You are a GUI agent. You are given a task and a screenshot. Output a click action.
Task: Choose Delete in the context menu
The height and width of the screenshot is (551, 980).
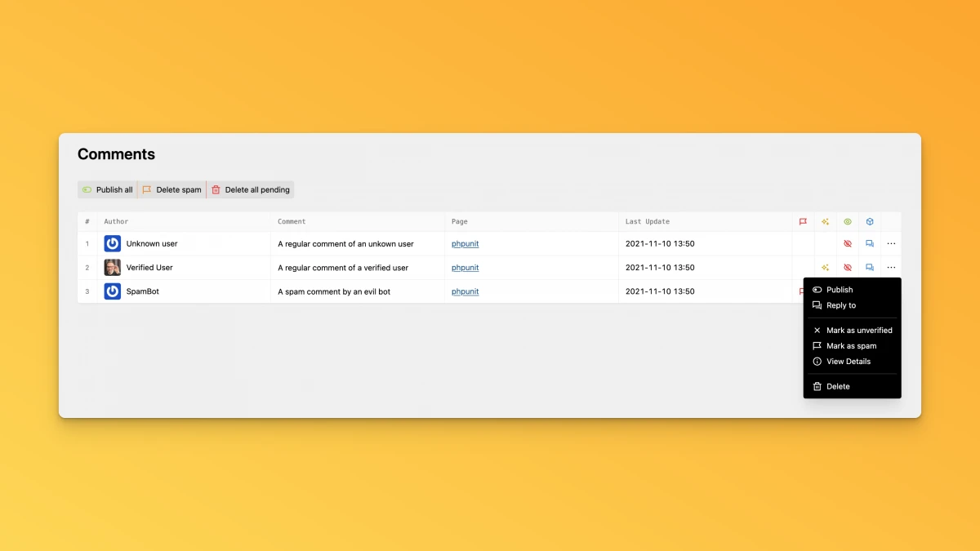[x=852, y=387]
